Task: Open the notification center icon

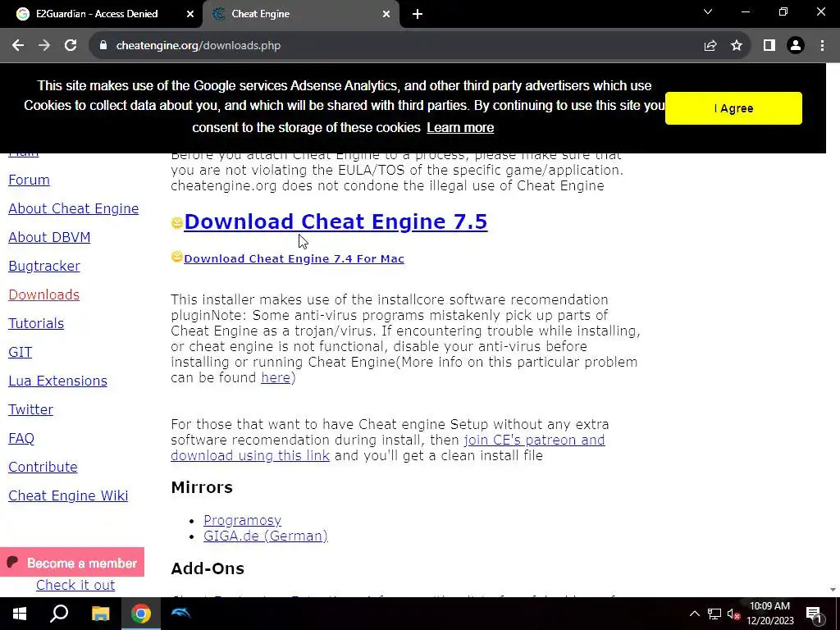Action: point(814,614)
